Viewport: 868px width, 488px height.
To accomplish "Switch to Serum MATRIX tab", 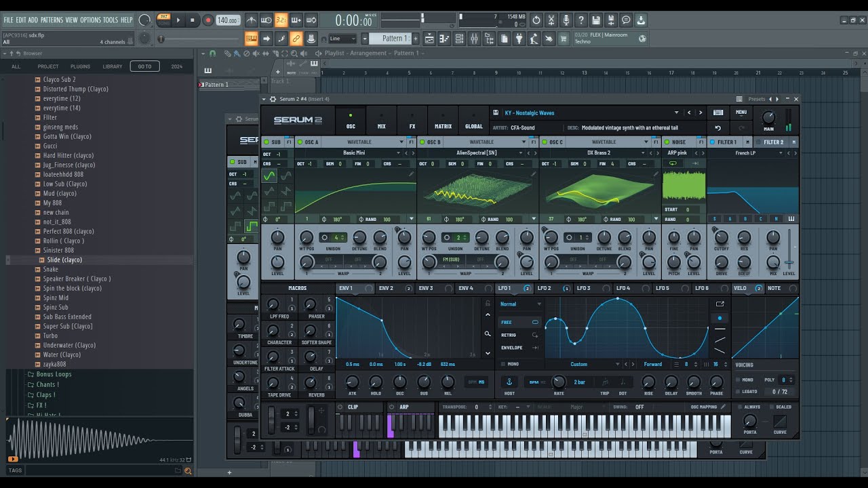I will [443, 122].
